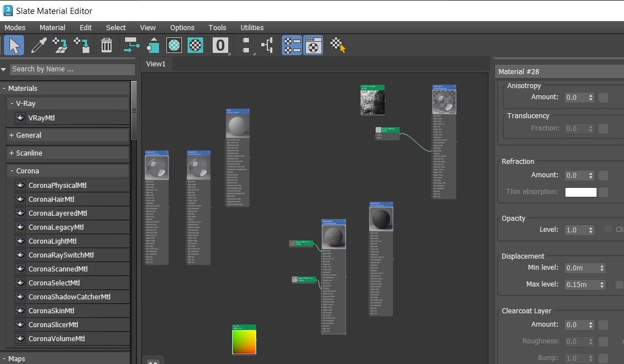The height and width of the screenshot is (364, 624).
Task: Select CoronaVolumeMtl in the list
Action: pos(72,338)
